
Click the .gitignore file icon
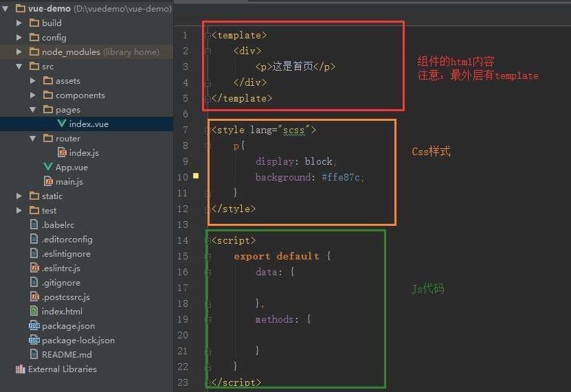34,282
